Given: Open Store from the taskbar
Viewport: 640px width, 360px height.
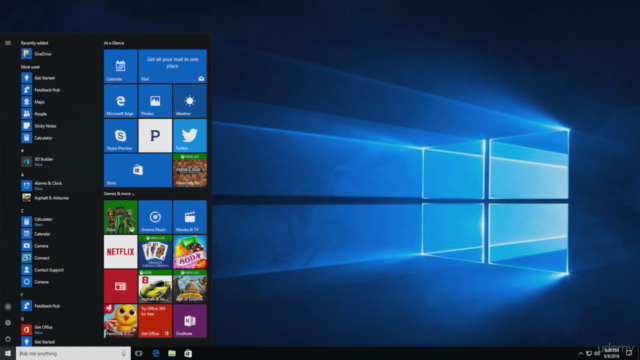Looking at the screenshot, I should coord(188,353).
